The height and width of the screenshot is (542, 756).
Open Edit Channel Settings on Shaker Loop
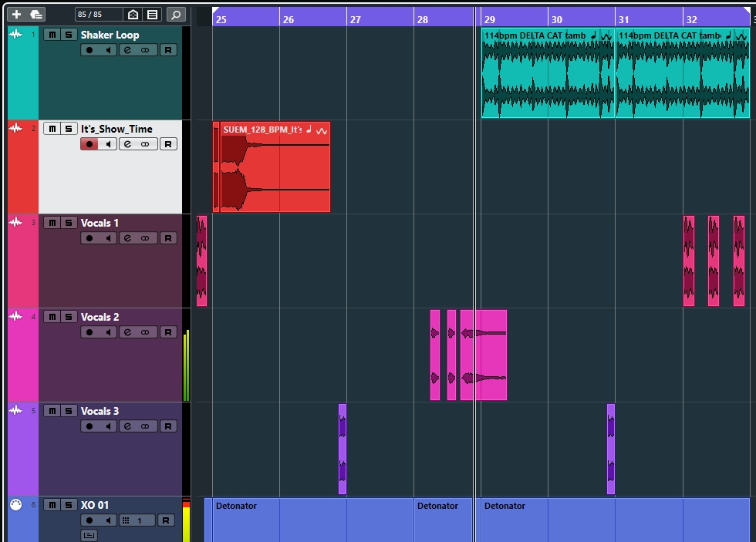[x=127, y=50]
